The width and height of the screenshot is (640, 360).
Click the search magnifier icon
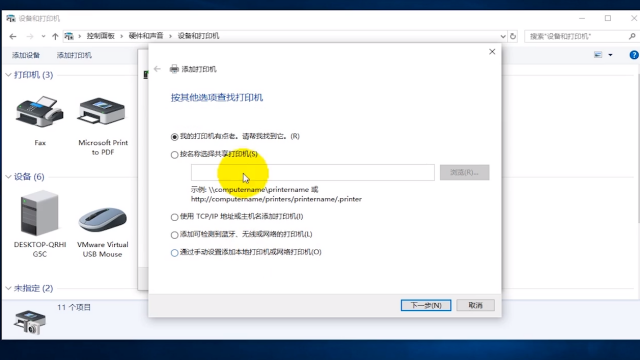click(632, 36)
